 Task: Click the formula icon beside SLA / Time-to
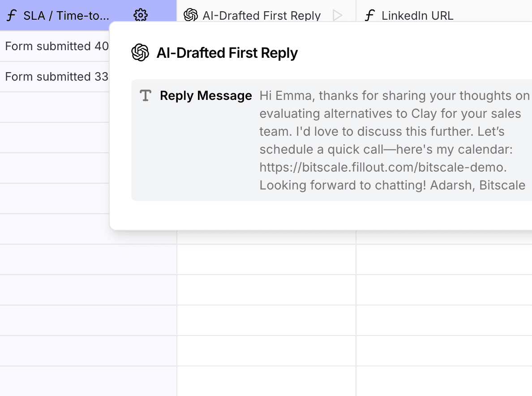point(12,15)
